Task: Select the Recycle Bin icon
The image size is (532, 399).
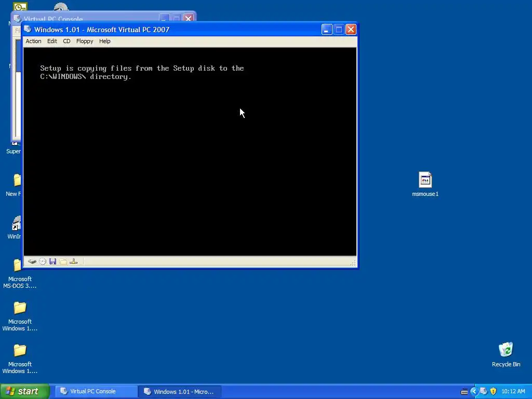Action: 506,354
